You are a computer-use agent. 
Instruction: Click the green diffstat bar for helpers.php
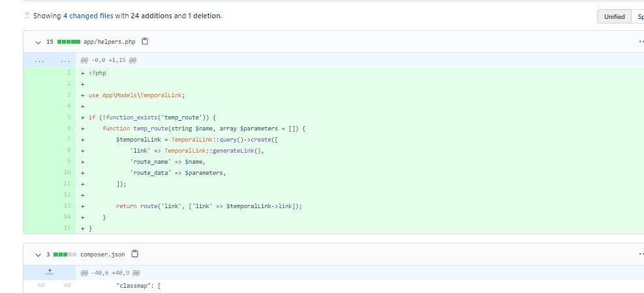click(x=69, y=42)
